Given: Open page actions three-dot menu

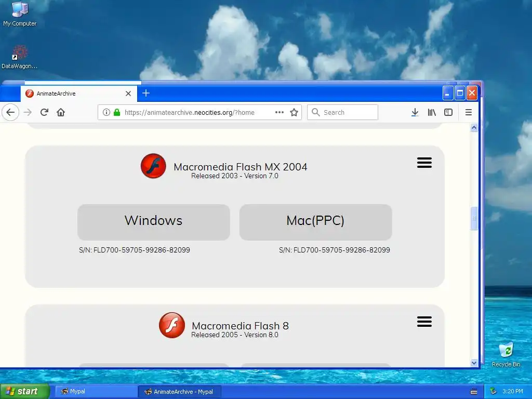Looking at the screenshot, I should (x=279, y=112).
